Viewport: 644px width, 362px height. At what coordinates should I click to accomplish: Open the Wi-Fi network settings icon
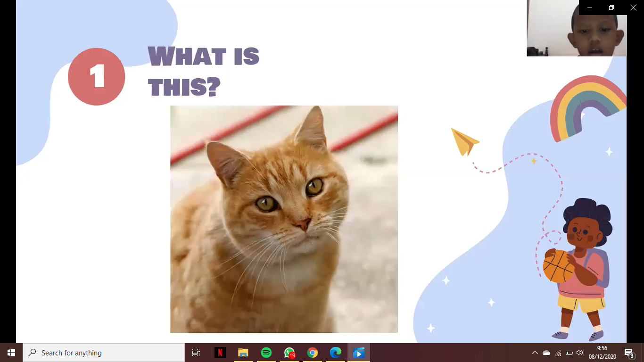[558, 353]
